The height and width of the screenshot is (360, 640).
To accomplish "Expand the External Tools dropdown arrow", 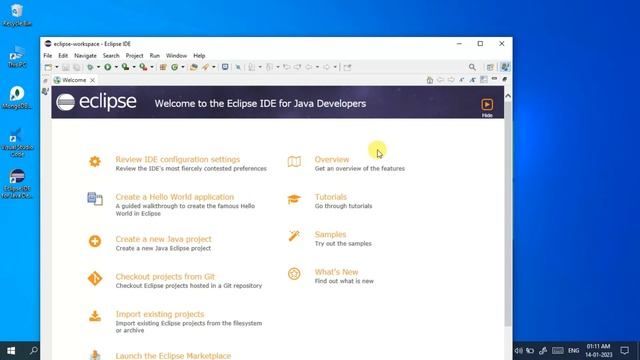I will coord(152,67).
